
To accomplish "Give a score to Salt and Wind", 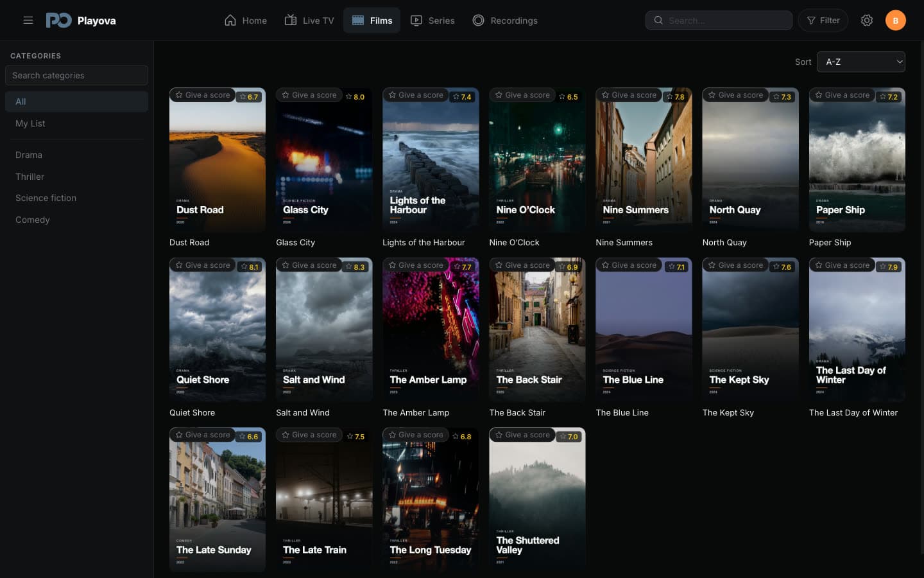I will (x=309, y=265).
